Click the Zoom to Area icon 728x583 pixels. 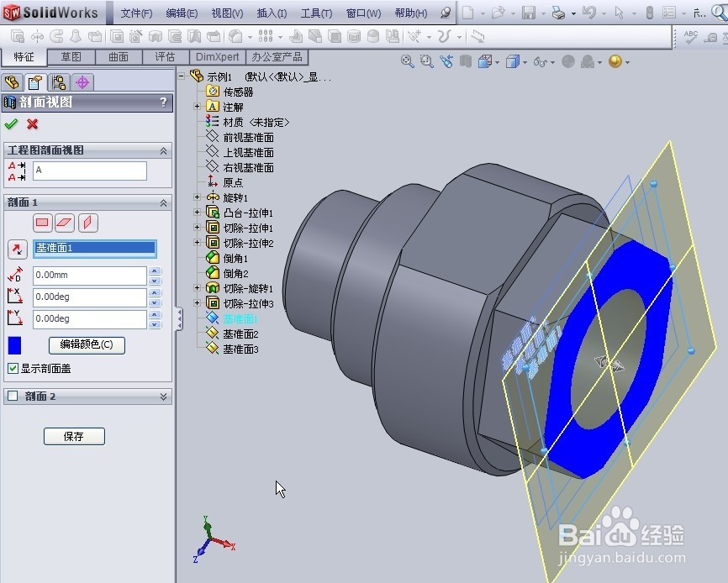click(426, 61)
